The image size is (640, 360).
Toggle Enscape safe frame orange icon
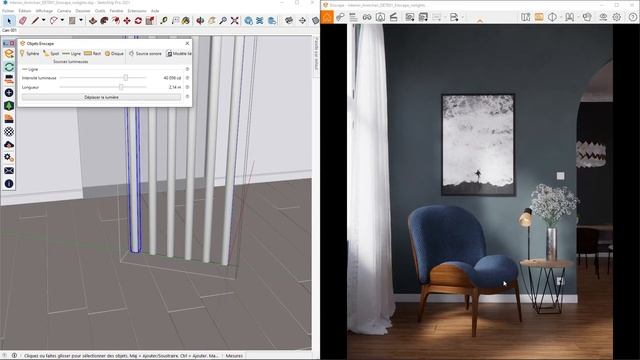click(x=539, y=17)
